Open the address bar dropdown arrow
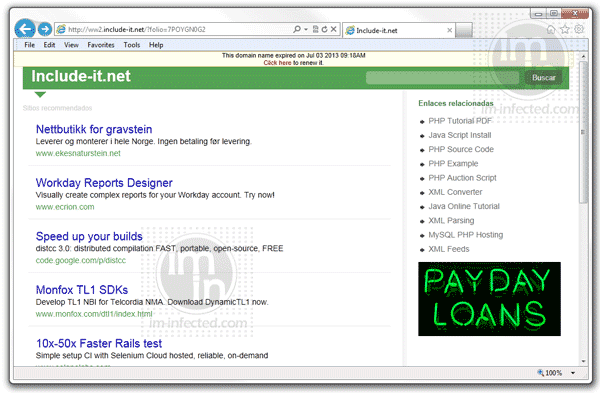 (x=306, y=29)
